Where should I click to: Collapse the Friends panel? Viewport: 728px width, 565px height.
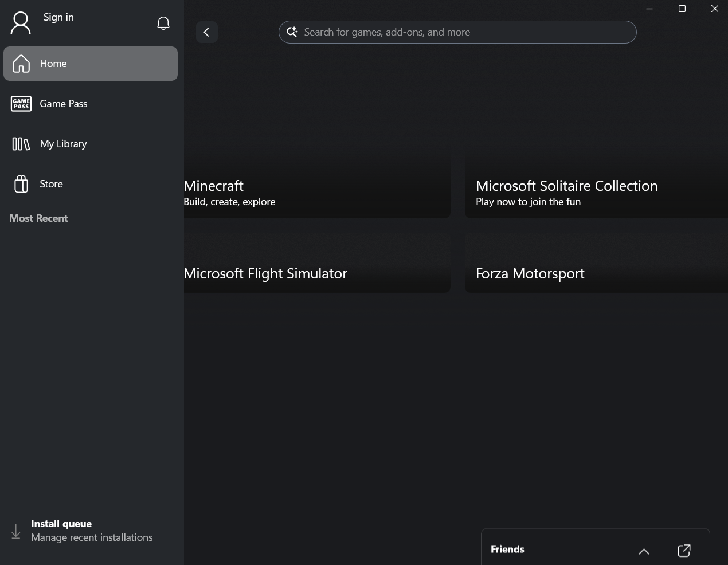pyautogui.click(x=643, y=551)
